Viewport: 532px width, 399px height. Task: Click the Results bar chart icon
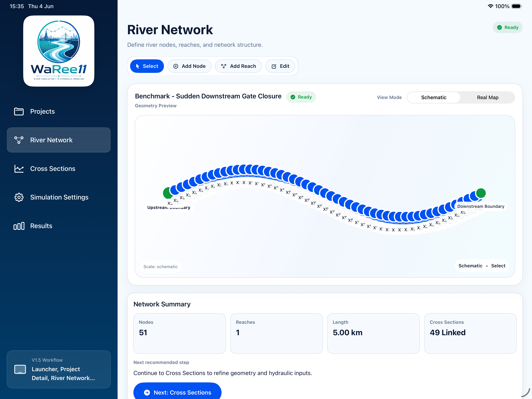pos(19,226)
